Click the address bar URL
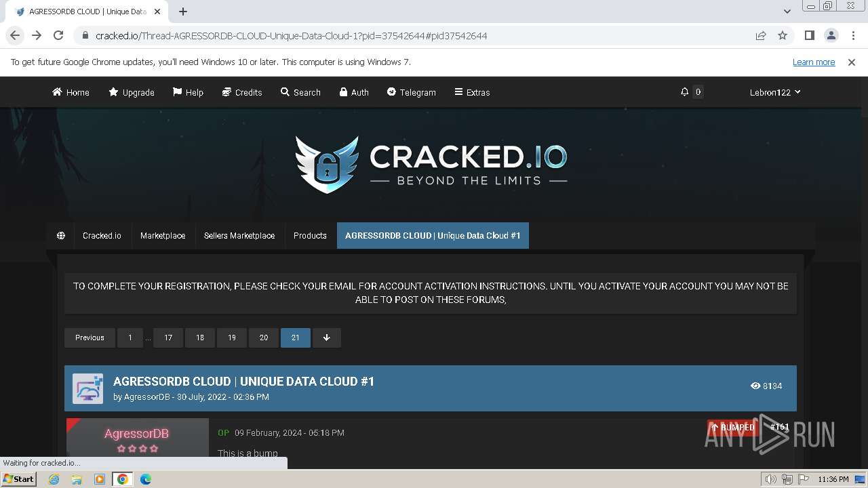868x488 pixels. tap(292, 35)
